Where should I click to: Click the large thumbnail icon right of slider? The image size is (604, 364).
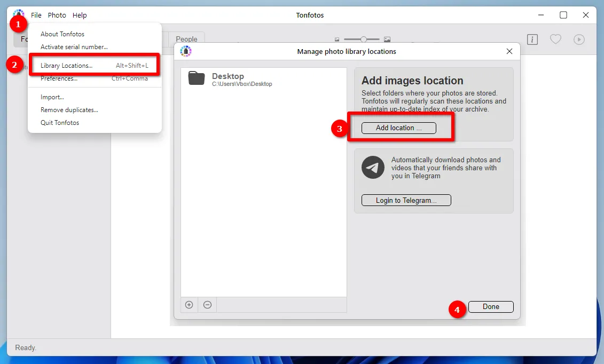[x=387, y=39]
